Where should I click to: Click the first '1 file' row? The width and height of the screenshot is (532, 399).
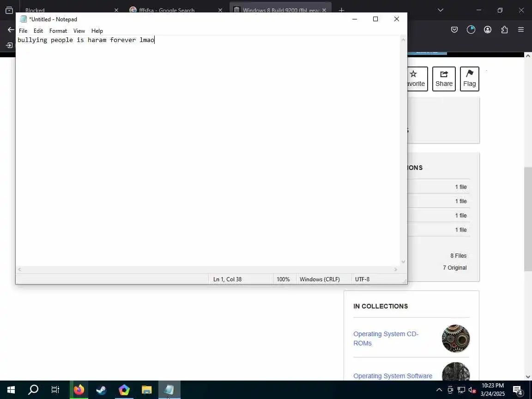tap(439, 187)
